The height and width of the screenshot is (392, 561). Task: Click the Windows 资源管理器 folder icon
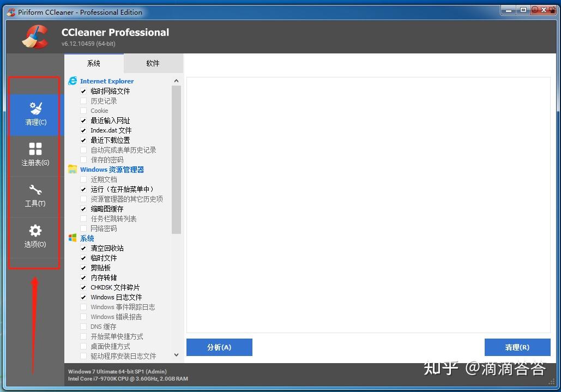pyautogui.click(x=73, y=170)
